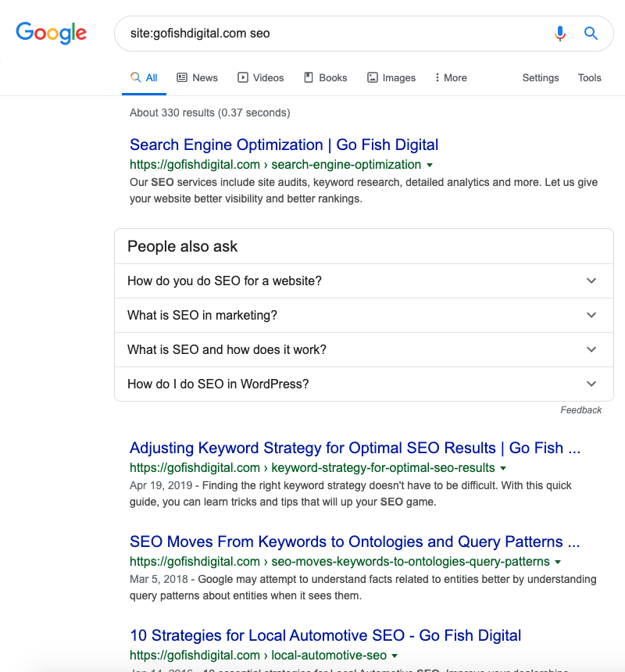Open "Search Engine Optimization | Go Fish Digital" result

tap(284, 145)
